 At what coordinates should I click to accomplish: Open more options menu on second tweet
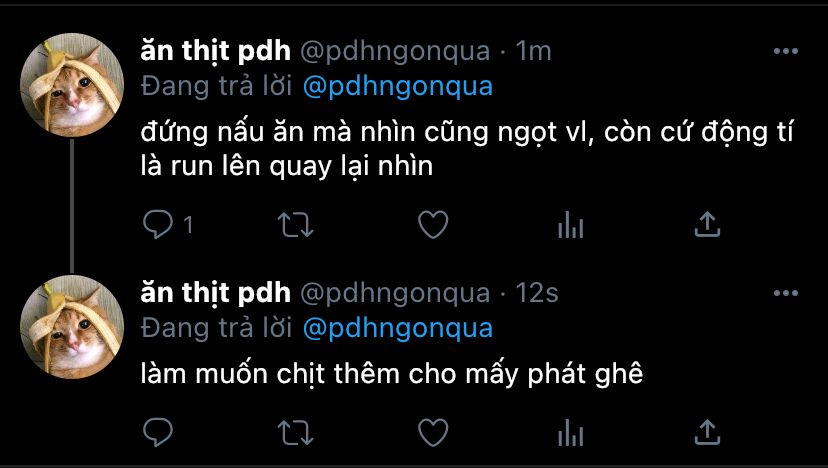point(786,293)
